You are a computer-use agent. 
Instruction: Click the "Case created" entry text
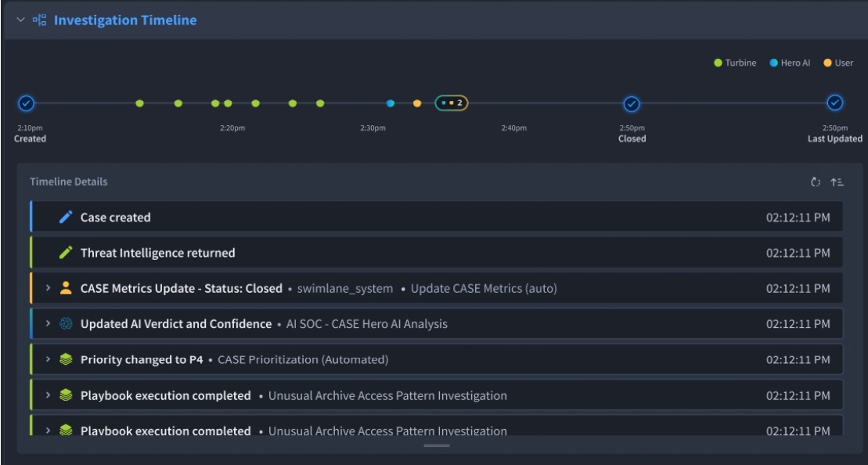click(x=115, y=218)
